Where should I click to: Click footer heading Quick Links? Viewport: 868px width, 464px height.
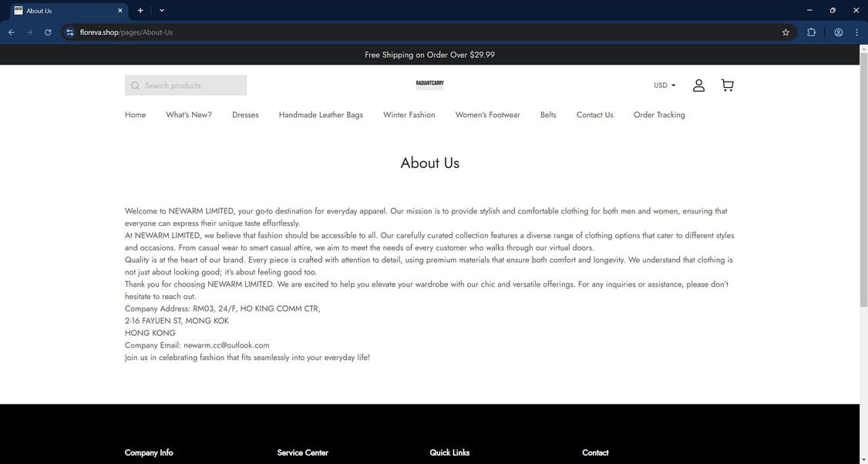click(449, 452)
